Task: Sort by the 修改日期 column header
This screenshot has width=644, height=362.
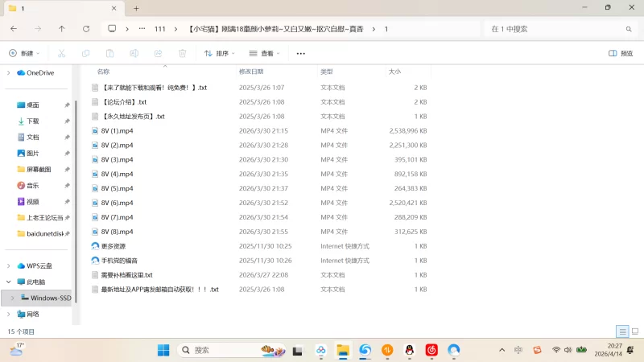Action: click(251, 72)
